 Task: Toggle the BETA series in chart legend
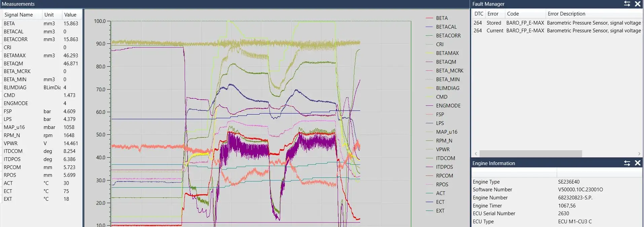(442, 18)
